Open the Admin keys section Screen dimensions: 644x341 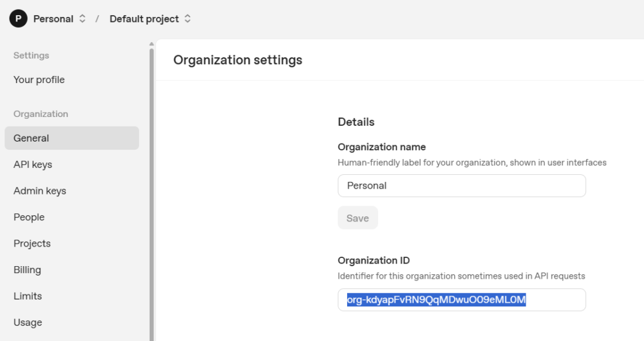[x=40, y=191]
